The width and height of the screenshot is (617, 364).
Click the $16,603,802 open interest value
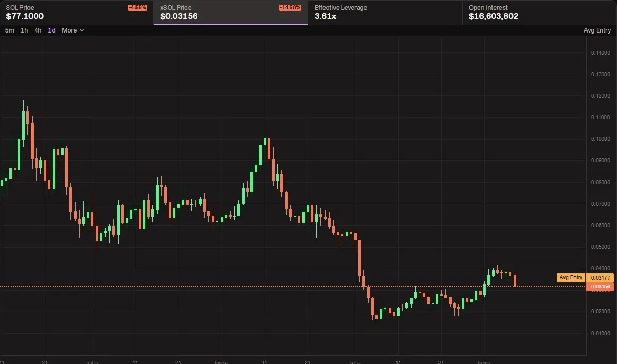tap(494, 16)
